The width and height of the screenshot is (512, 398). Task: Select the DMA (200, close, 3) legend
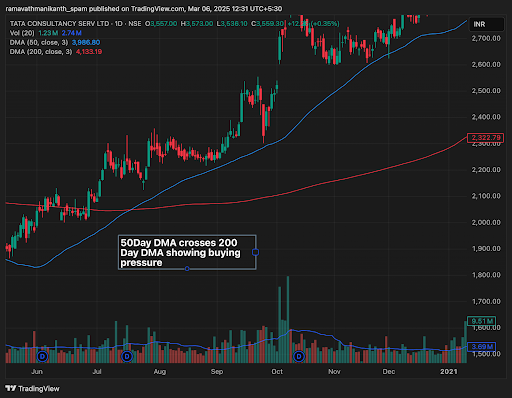click(x=41, y=52)
